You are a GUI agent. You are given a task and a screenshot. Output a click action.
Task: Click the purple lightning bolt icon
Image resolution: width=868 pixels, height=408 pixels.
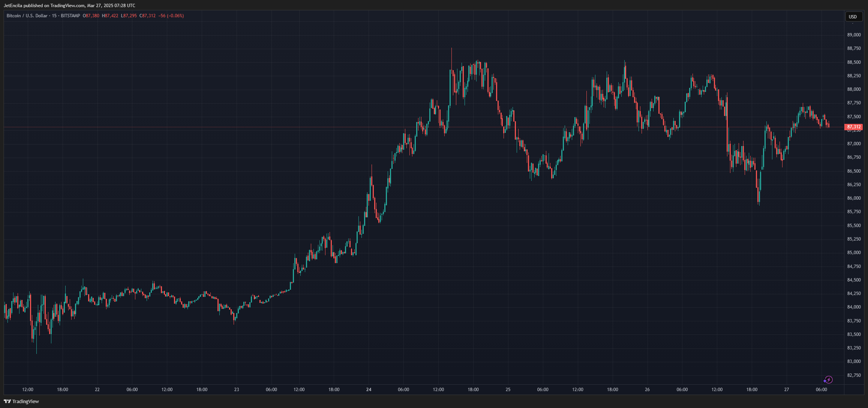coord(828,379)
